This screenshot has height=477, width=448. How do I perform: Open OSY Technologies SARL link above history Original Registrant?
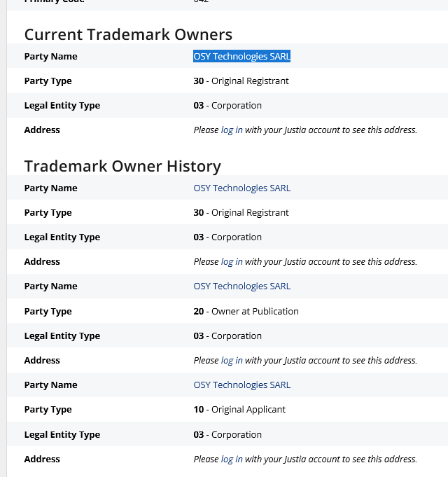(242, 188)
